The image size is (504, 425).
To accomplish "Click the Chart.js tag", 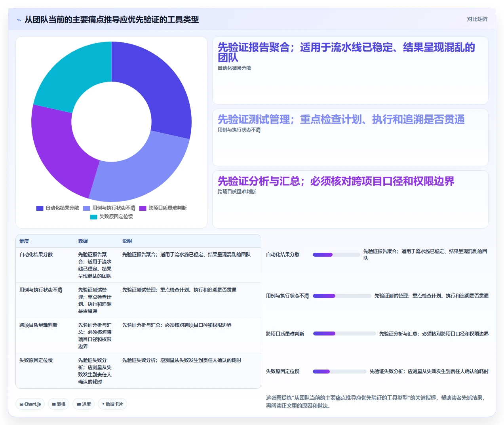I will (30, 404).
